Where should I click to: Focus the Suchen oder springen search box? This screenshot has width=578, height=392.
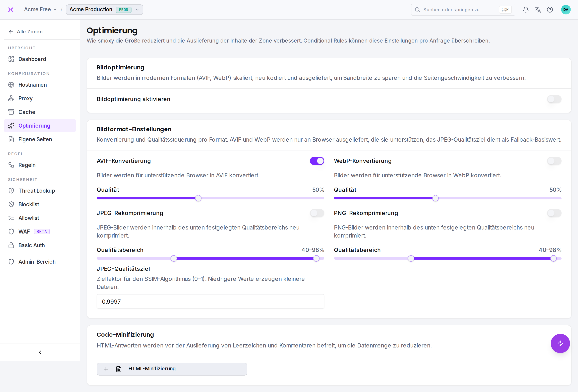pos(463,10)
